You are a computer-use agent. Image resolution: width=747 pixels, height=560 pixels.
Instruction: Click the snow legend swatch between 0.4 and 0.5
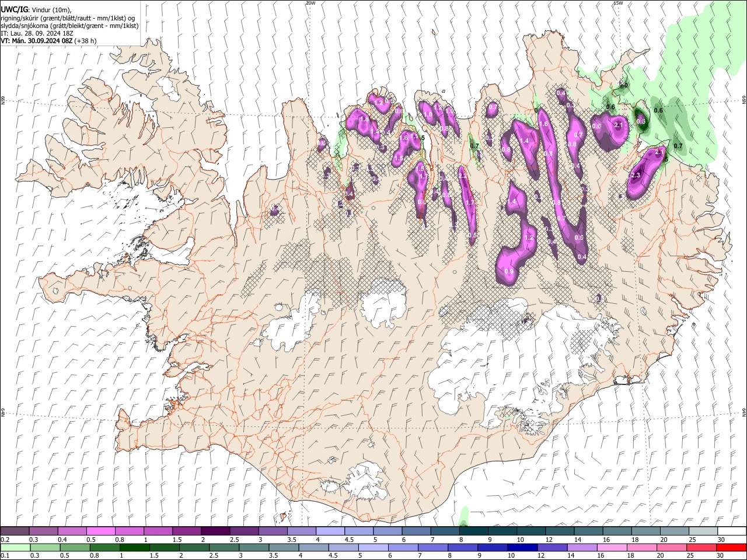click(x=72, y=531)
